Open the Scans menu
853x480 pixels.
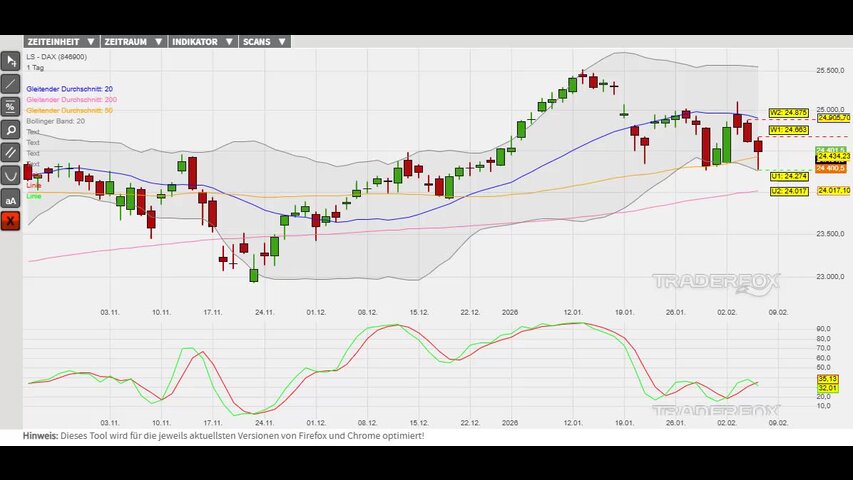(264, 42)
